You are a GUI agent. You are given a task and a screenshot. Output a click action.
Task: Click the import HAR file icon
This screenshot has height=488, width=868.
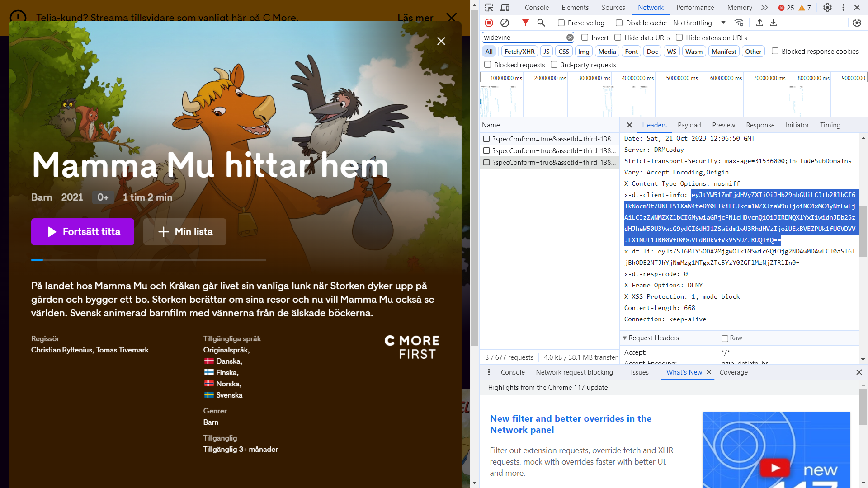[759, 23]
